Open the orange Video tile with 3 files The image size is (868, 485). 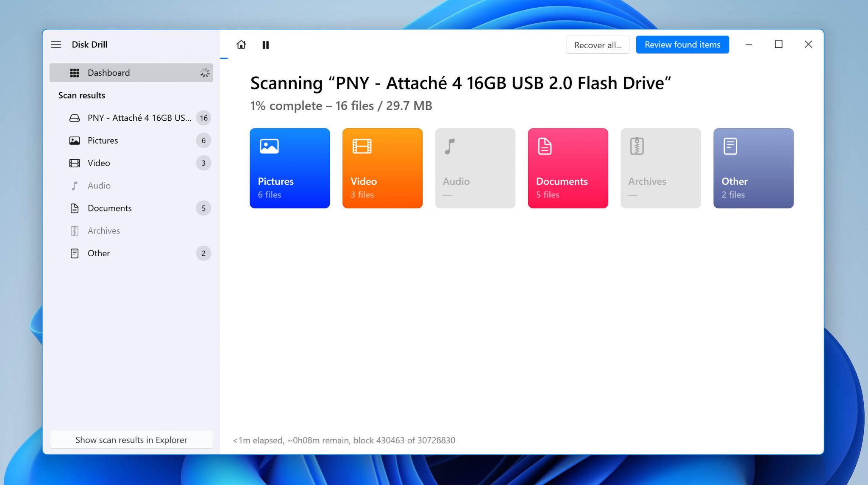tap(382, 168)
